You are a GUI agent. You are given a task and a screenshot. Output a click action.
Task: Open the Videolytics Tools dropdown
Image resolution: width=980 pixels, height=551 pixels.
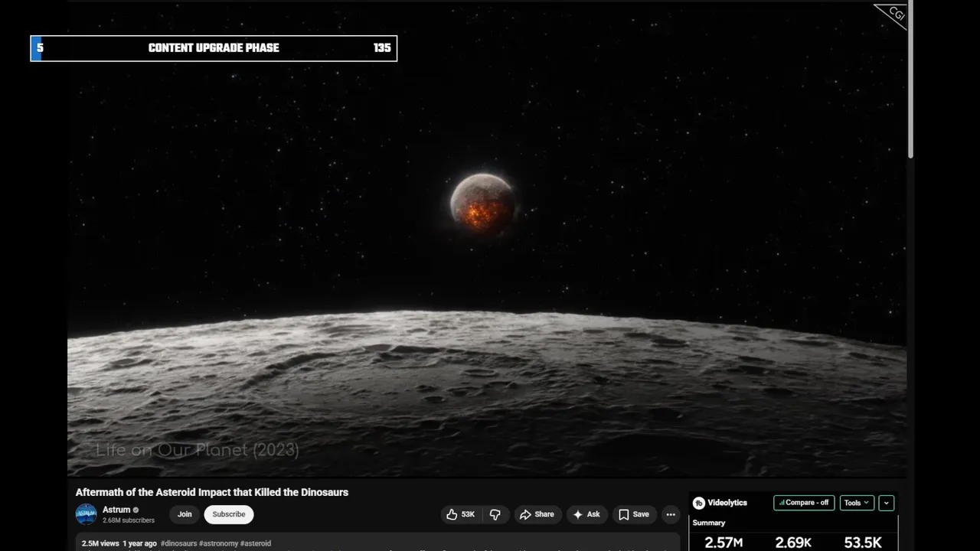(857, 503)
